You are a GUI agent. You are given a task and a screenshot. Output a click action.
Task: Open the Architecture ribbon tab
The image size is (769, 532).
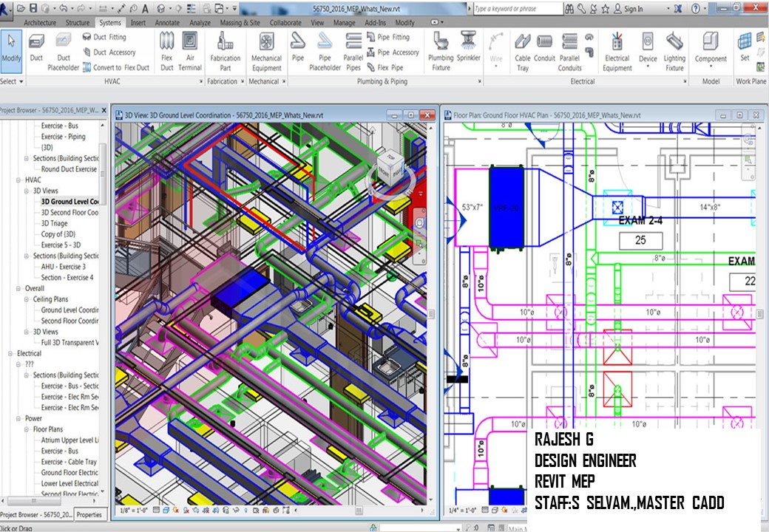pos(40,22)
